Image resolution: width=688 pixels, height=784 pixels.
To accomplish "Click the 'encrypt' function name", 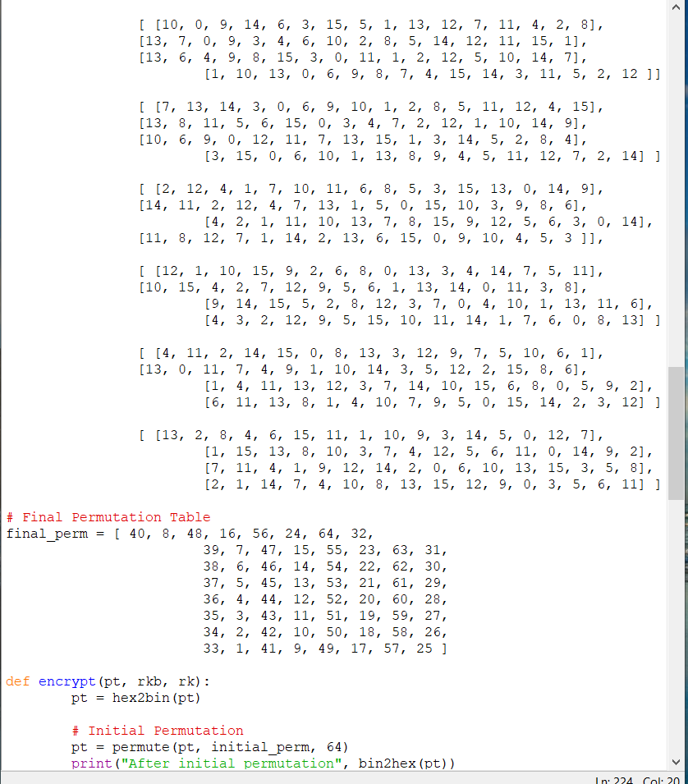I will pyautogui.click(x=67, y=681).
